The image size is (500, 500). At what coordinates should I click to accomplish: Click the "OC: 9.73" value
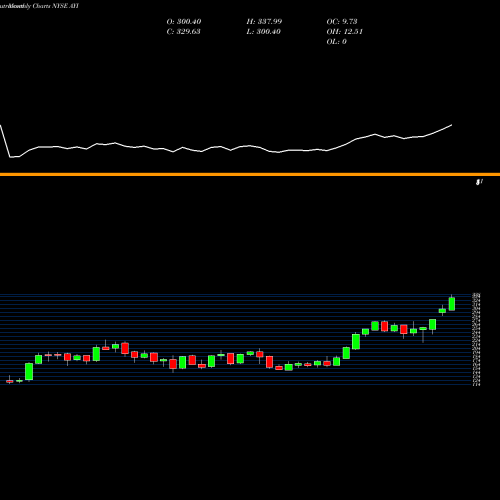tap(342, 22)
